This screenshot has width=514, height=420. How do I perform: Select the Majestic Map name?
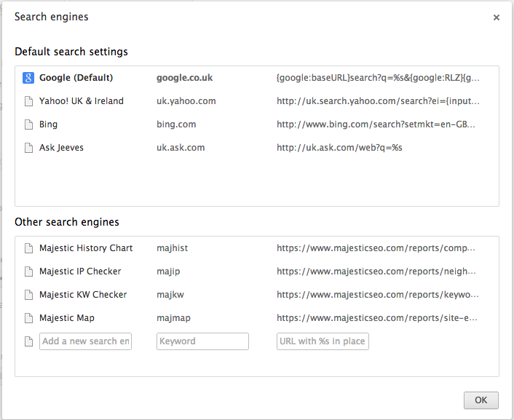click(x=67, y=317)
